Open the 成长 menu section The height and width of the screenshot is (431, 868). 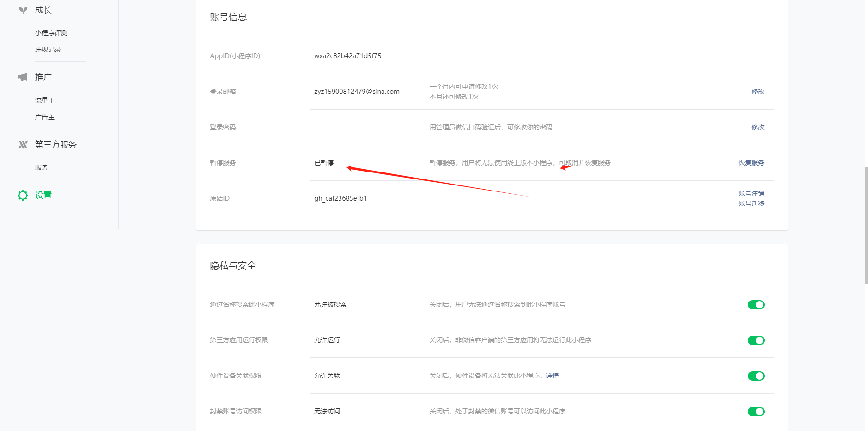pyautogui.click(x=43, y=10)
